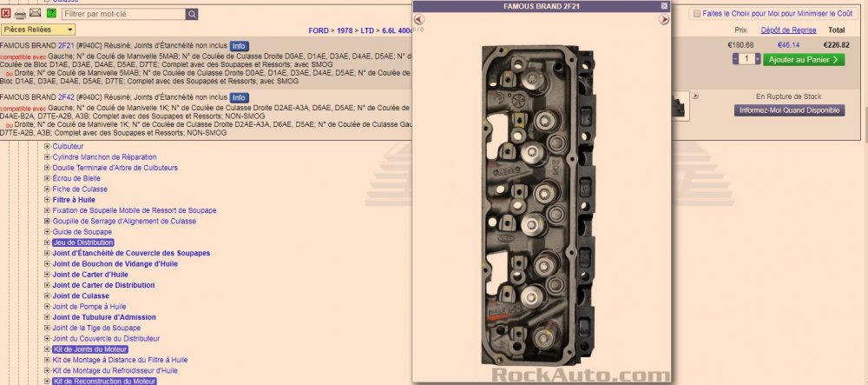Viewport: 868px width, 385px height.
Task: Open the Dépôt de Reprise link
Action: coord(788,30)
